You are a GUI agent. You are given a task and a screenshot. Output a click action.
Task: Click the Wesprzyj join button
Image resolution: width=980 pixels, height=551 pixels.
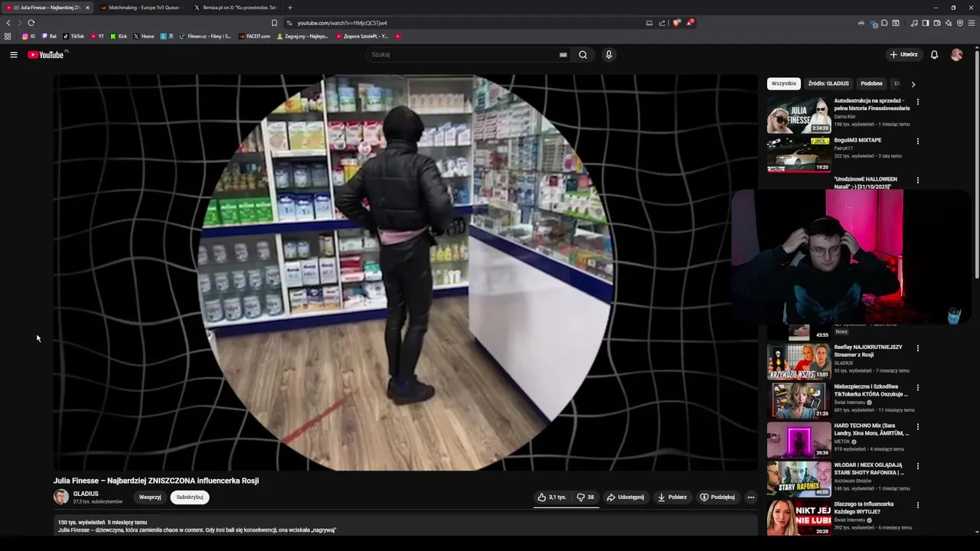pyautogui.click(x=150, y=497)
